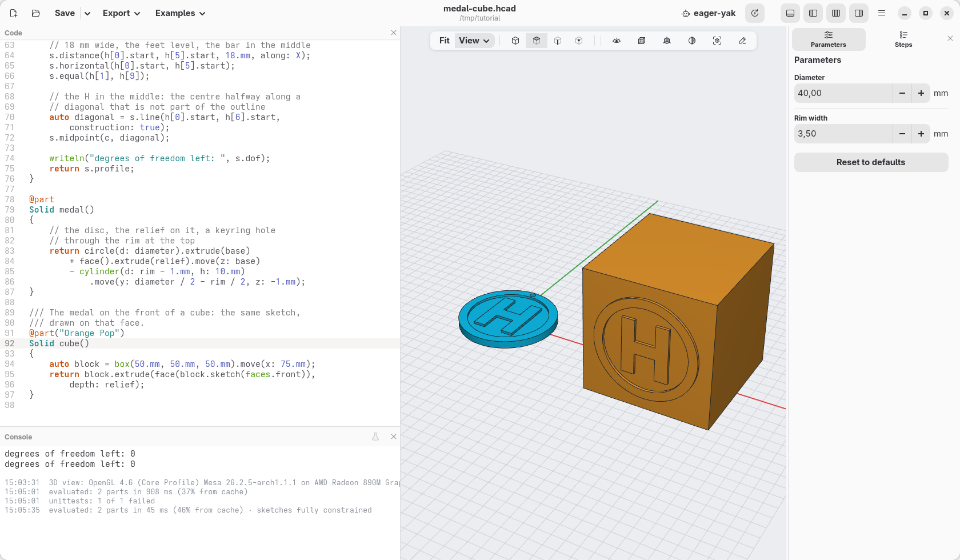The width and height of the screenshot is (960, 560).
Task: Click the pencil edit icon in the view toolbar
Action: point(742,41)
